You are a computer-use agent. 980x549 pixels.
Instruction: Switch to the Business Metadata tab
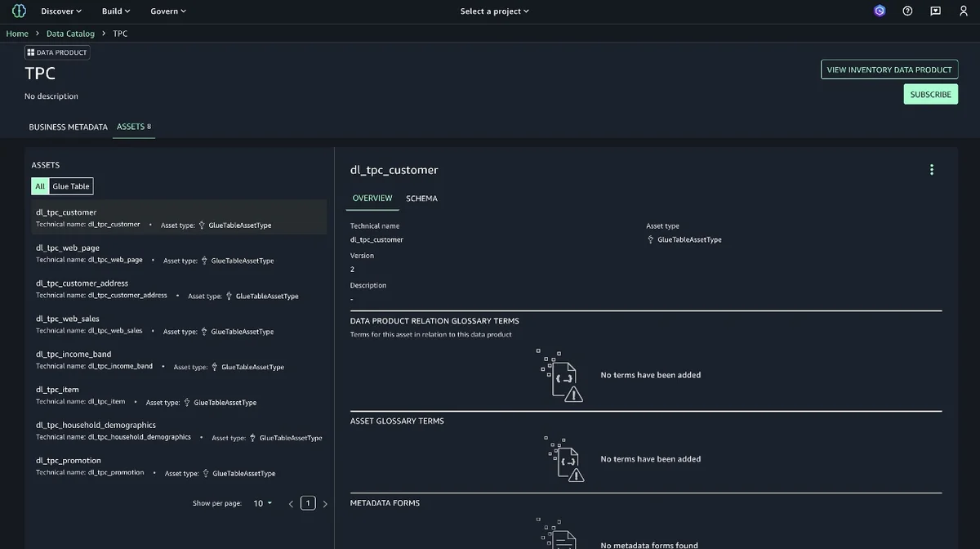69,127
